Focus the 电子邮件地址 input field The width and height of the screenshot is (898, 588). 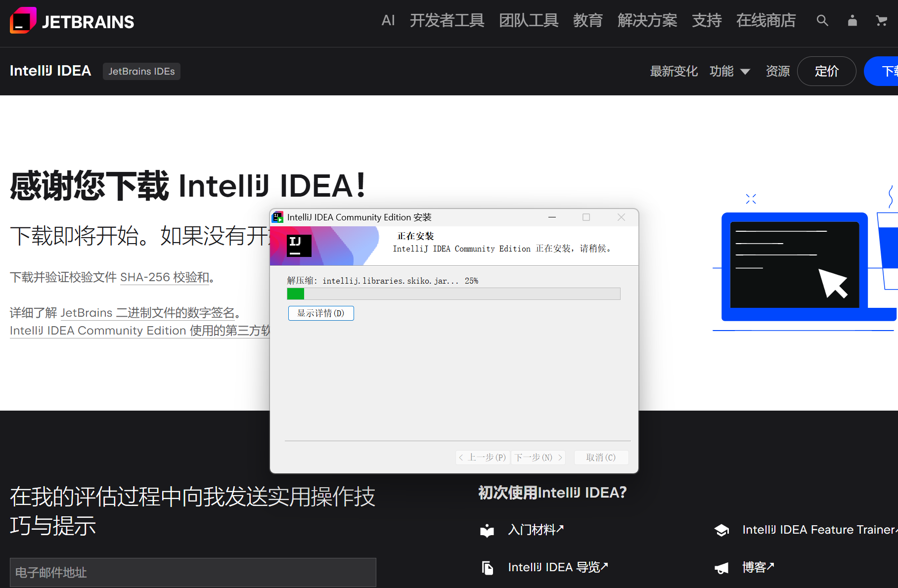[x=193, y=572]
